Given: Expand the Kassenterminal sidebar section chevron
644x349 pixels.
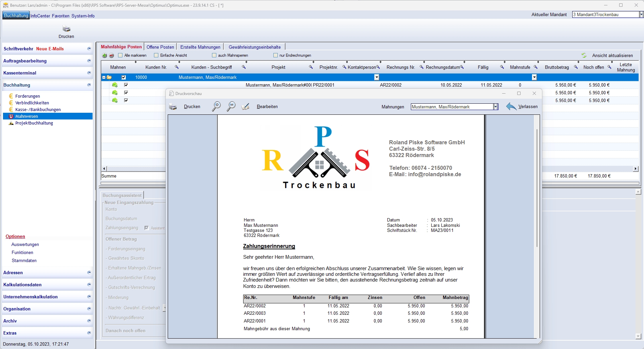Looking at the screenshot, I should pos(89,73).
